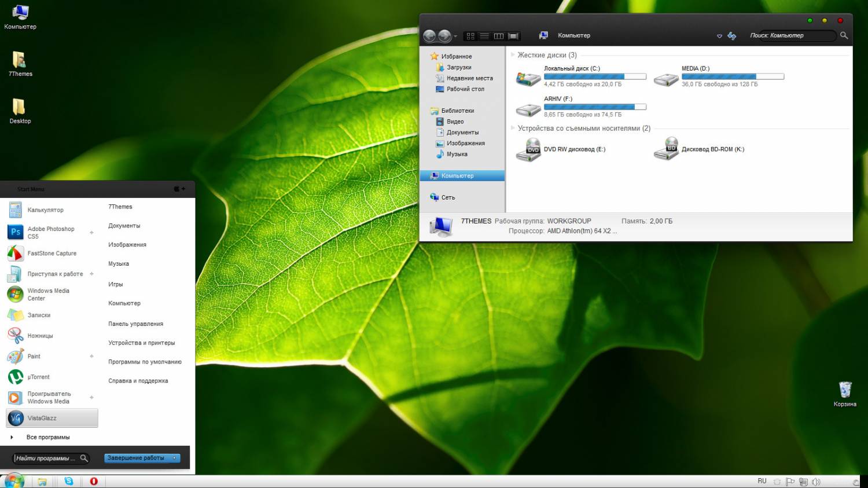Open the address bar history dropdown arrow
This screenshot has height=488, width=868.
[x=719, y=36]
